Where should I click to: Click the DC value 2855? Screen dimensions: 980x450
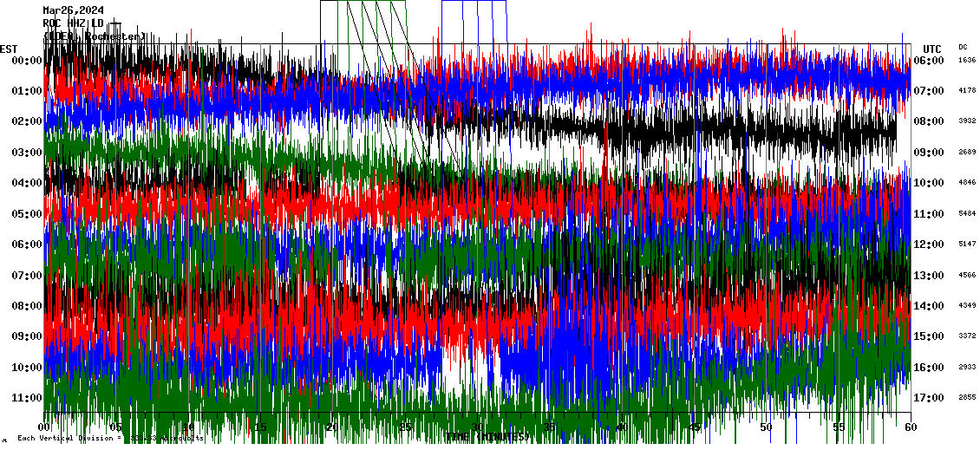[x=967, y=398]
